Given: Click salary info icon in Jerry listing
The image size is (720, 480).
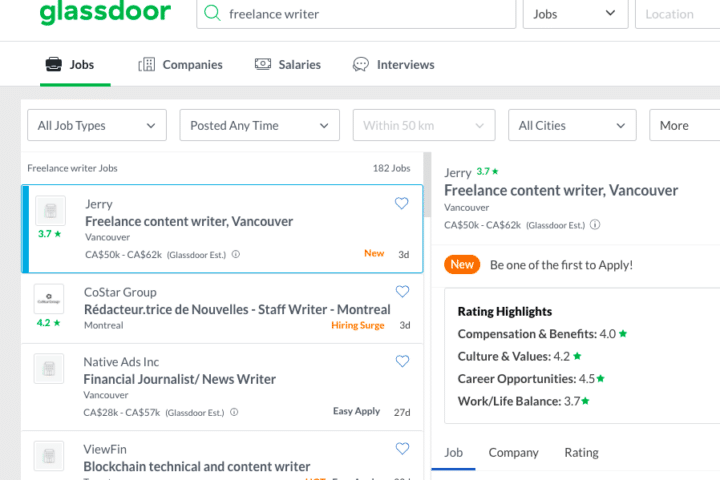Looking at the screenshot, I should 236,254.
